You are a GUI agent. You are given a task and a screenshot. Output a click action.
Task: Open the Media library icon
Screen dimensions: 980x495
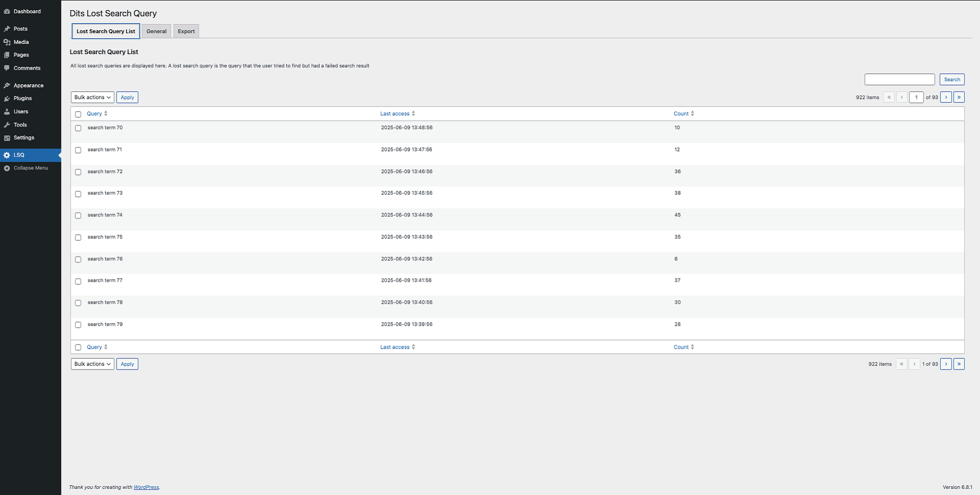tap(7, 42)
